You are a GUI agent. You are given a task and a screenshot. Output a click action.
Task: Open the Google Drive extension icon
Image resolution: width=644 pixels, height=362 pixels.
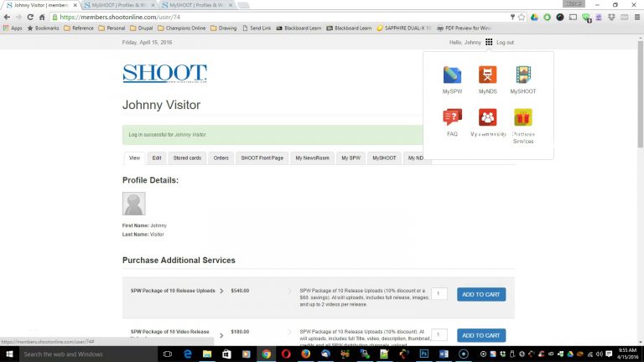click(534, 18)
